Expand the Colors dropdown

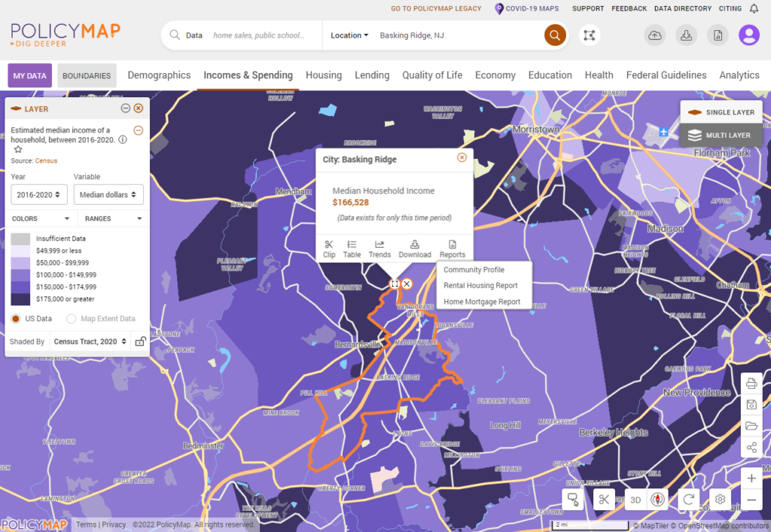(x=41, y=219)
